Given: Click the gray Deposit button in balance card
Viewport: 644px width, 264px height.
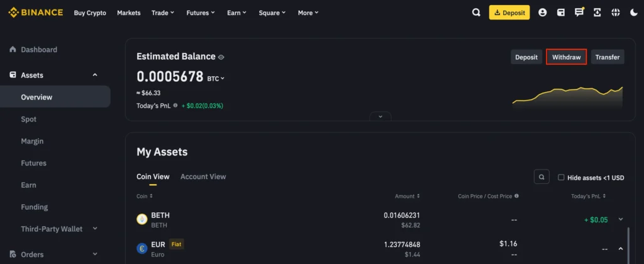Looking at the screenshot, I should point(526,57).
